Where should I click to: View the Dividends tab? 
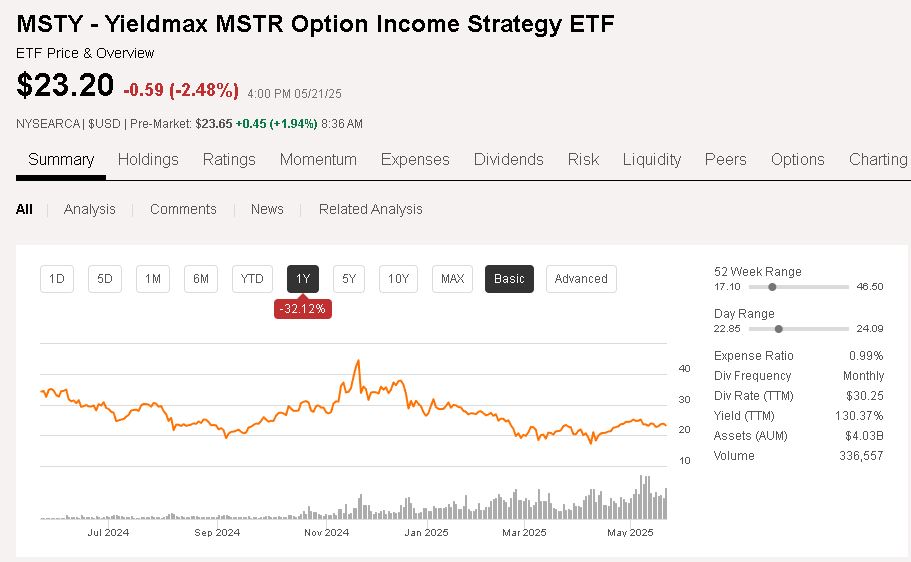pyautogui.click(x=508, y=159)
